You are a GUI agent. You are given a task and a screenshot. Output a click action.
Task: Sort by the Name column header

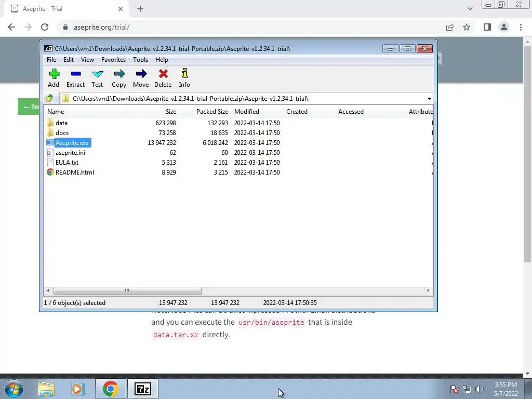pos(85,112)
